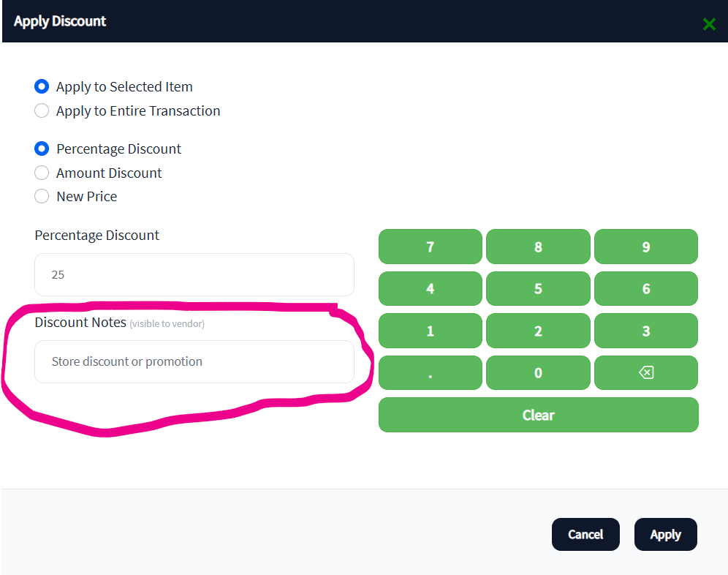The width and height of the screenshot is (728, 575).
Task: Close the Apply Discount dialog
Action: [x=708, y=24]
